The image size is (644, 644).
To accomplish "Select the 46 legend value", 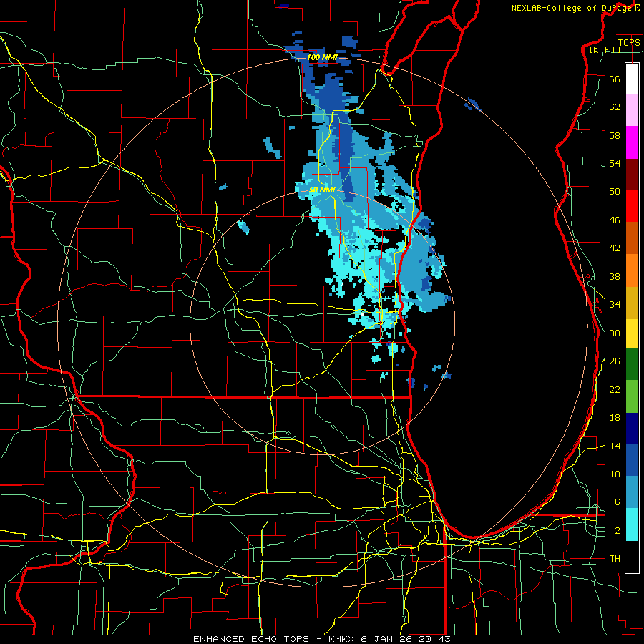I will (615, 220).
